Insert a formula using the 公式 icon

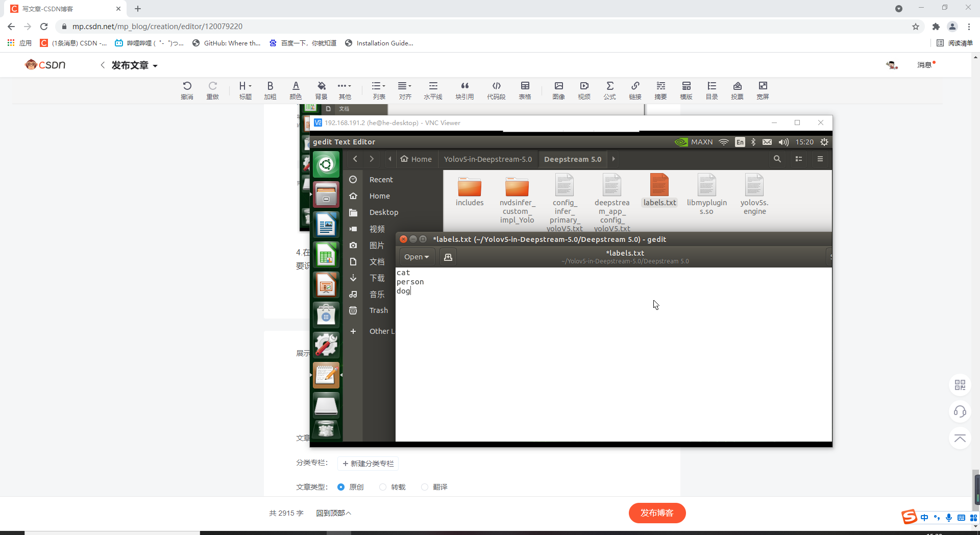pyautogui.click(x=609, y=90)
